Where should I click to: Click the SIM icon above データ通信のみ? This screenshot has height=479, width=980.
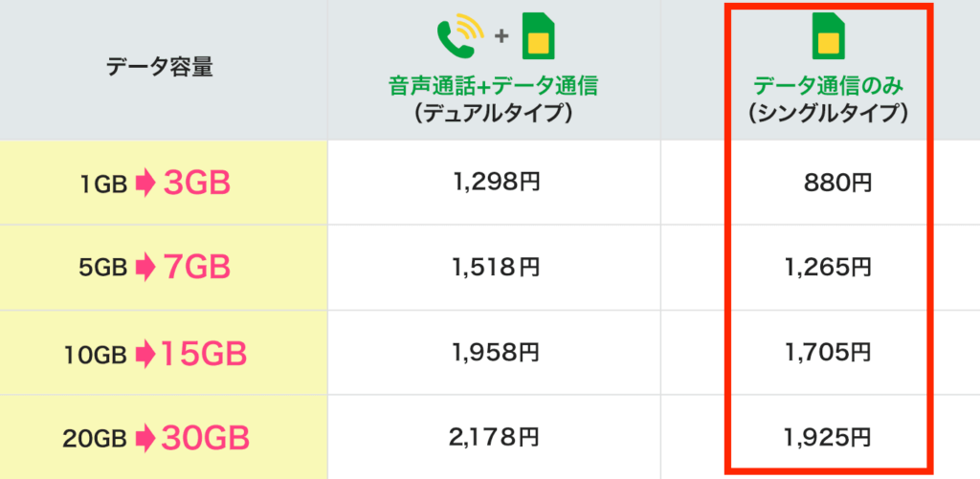(x=828, y=36)
